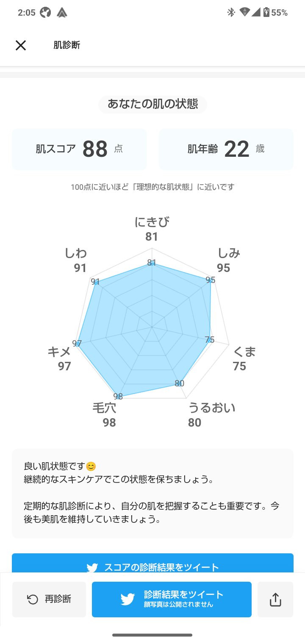Image resolution: width=305 pixels, height=644 pixels.
Task: Close the 肌診断 screen with the X
Action: [20, 45]
